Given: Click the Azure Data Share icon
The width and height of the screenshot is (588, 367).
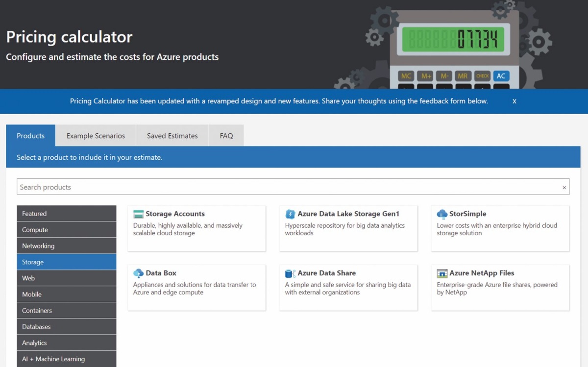Looking at the screenshot, I should pos(290,273).
